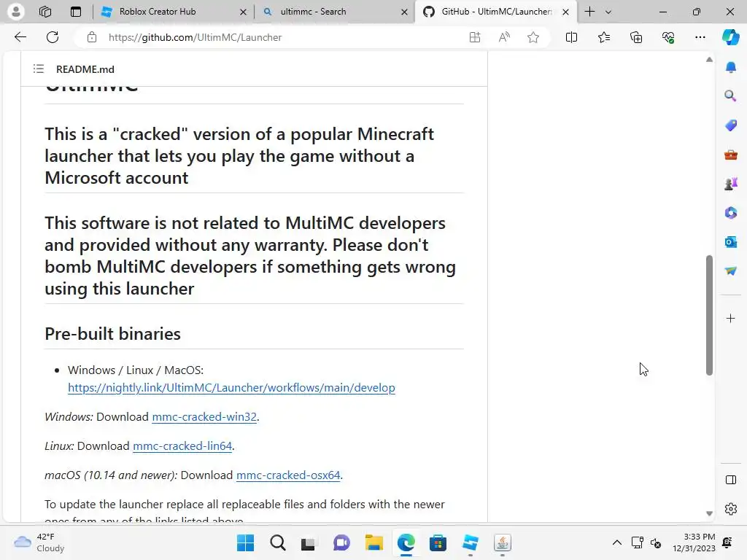Open Copilot in Edge sidebar

pos(730,37)
